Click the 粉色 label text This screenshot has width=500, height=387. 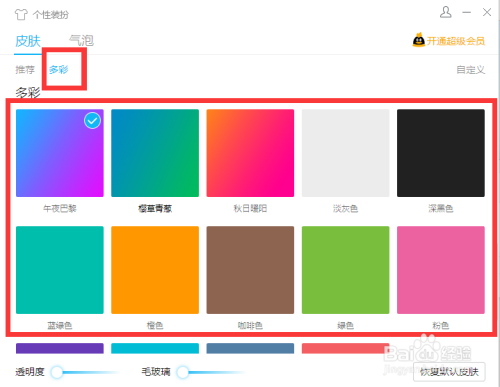pos(441,325)
